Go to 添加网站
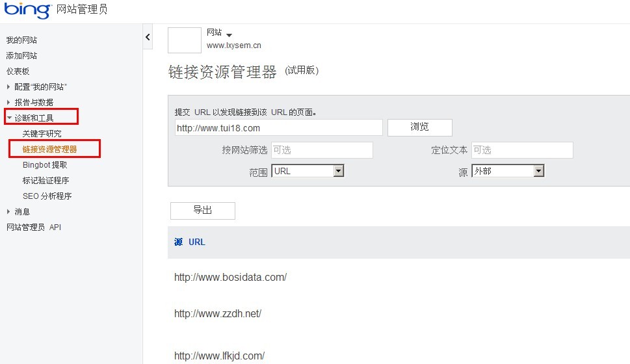Viewport: 630px width, 364px height. 21,55
